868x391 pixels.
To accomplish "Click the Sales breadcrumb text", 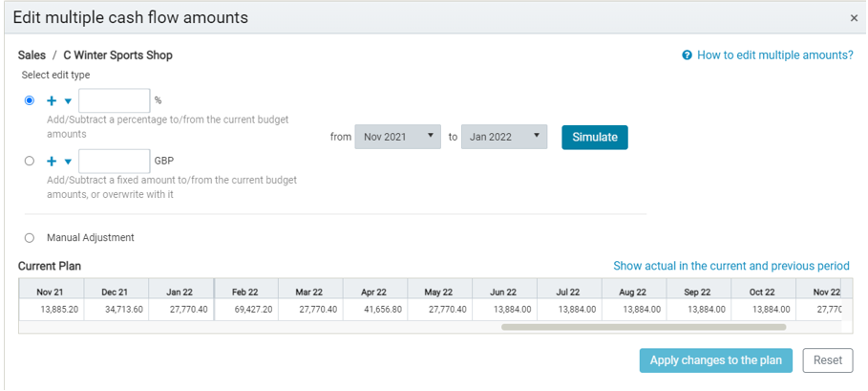I will tap(32, 55).
